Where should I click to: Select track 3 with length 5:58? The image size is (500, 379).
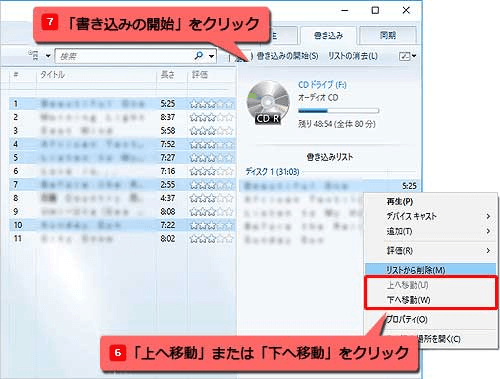pos(122,131)
